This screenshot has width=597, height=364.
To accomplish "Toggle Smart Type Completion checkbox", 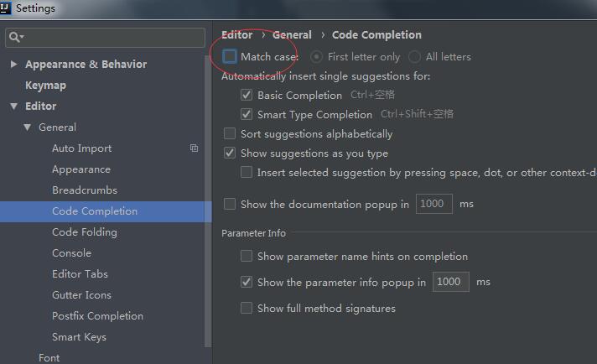I will (247, 115).
